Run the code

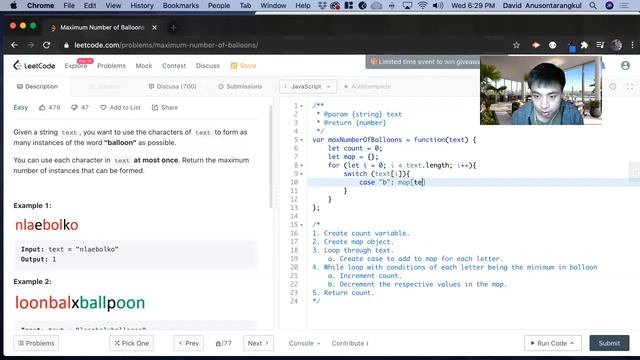click(553, 343)
